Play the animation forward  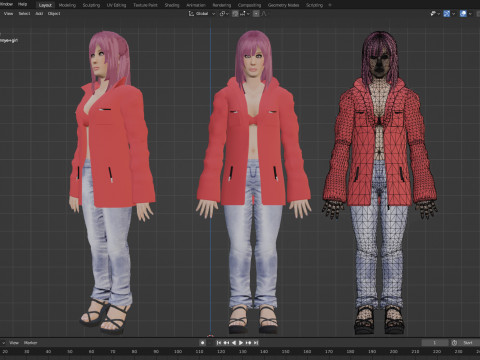[x=241, y=343]
